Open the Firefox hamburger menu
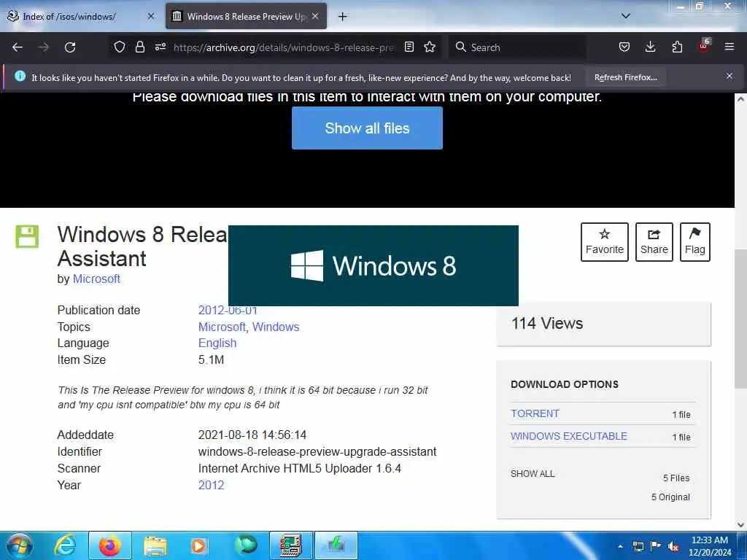 pos(729,47)
